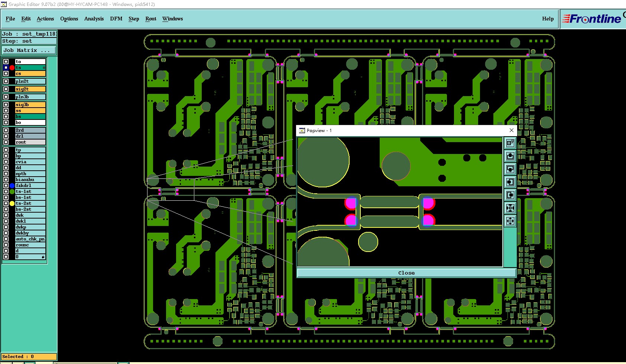Enable the sig2t layer checkbox
The width and height of the screenshot is (626, 364).
click(6, 89)
